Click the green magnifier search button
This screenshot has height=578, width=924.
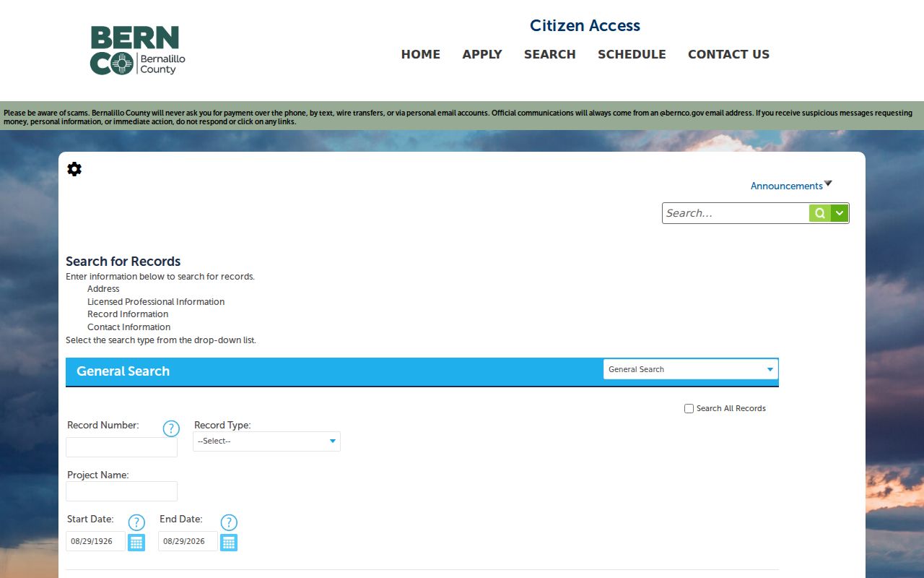point(820,213)
